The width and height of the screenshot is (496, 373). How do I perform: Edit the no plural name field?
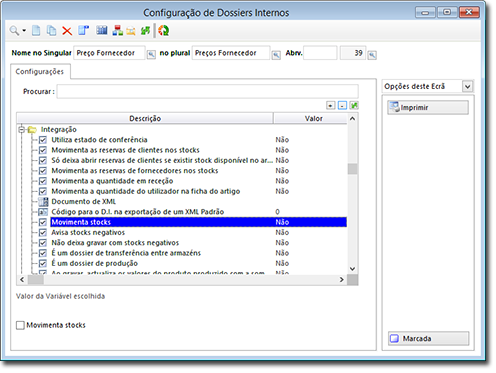[x=231, y=53]
